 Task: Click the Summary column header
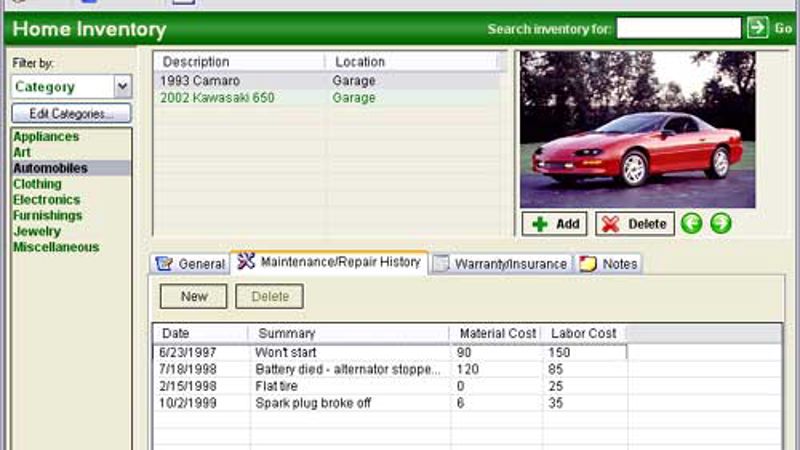tap(348, 334)
